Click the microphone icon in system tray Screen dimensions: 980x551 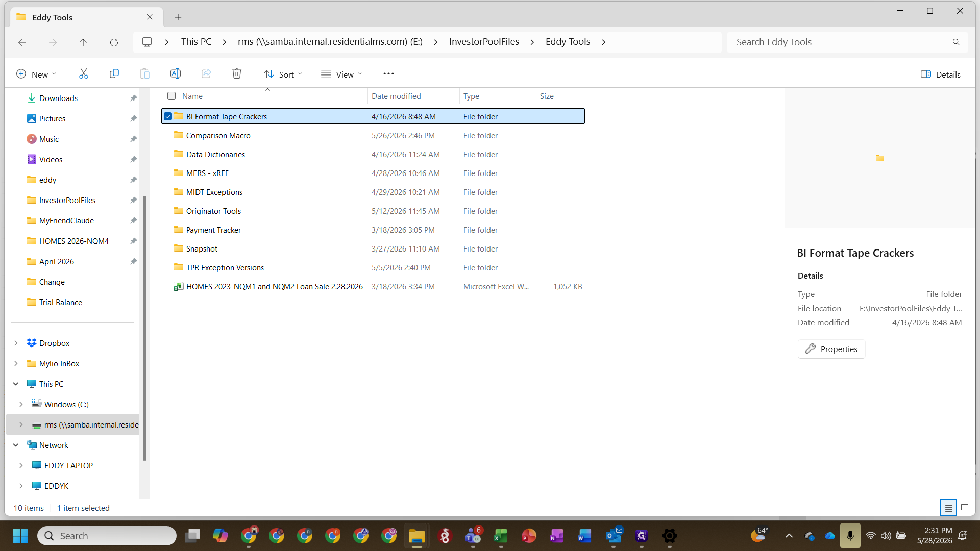(x=850, y=536)
